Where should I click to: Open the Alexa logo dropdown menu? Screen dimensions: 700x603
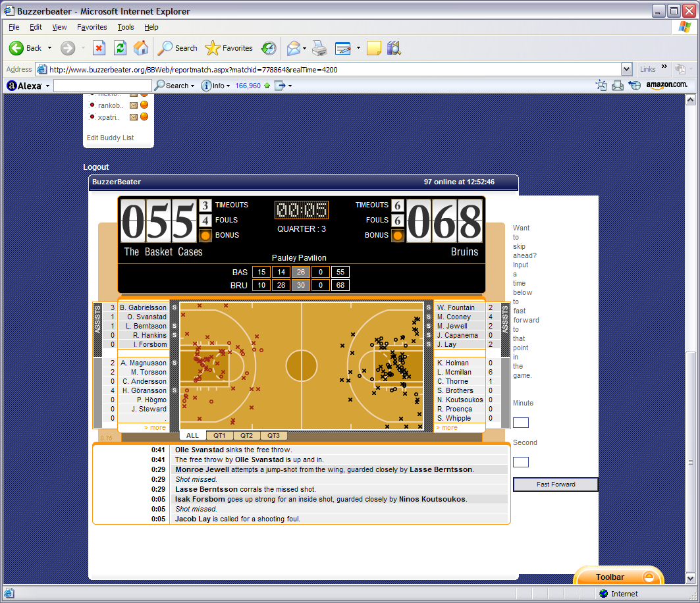pos(48,86)
